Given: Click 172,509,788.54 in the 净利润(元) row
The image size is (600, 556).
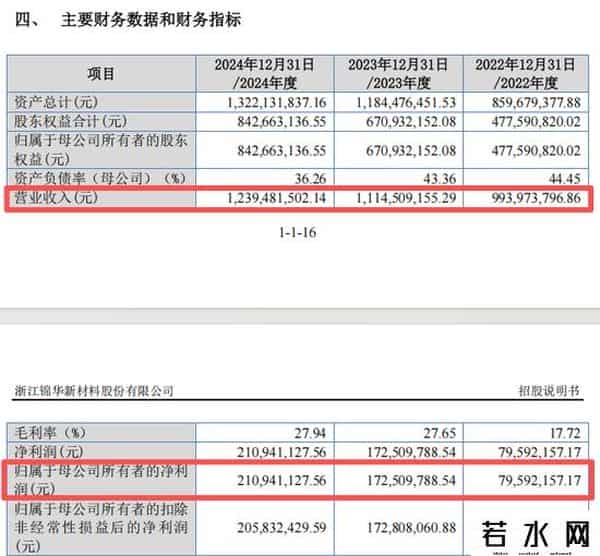Looking at the screenshot, I should pos(411,453).
